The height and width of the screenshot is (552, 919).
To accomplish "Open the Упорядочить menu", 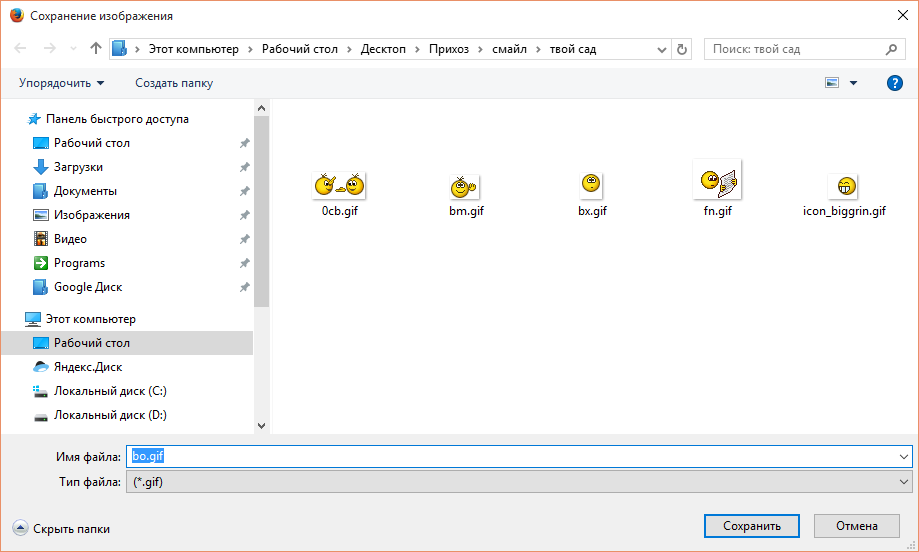I will coord(61,83).
